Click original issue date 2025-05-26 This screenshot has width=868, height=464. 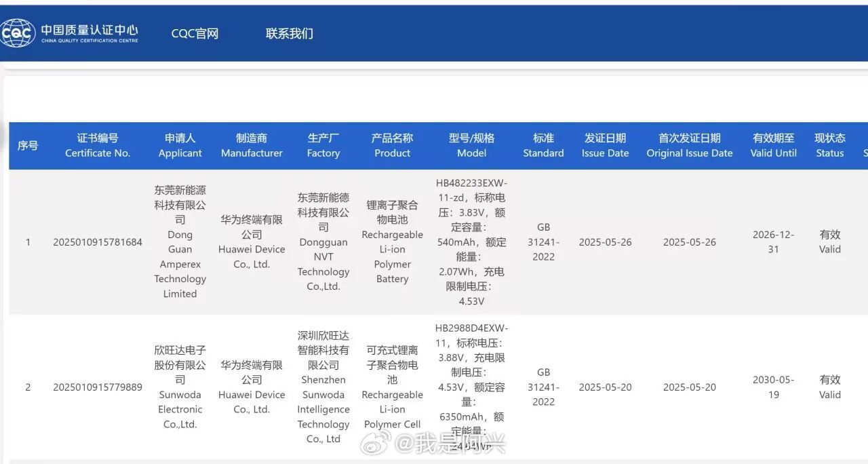point(690,242)
